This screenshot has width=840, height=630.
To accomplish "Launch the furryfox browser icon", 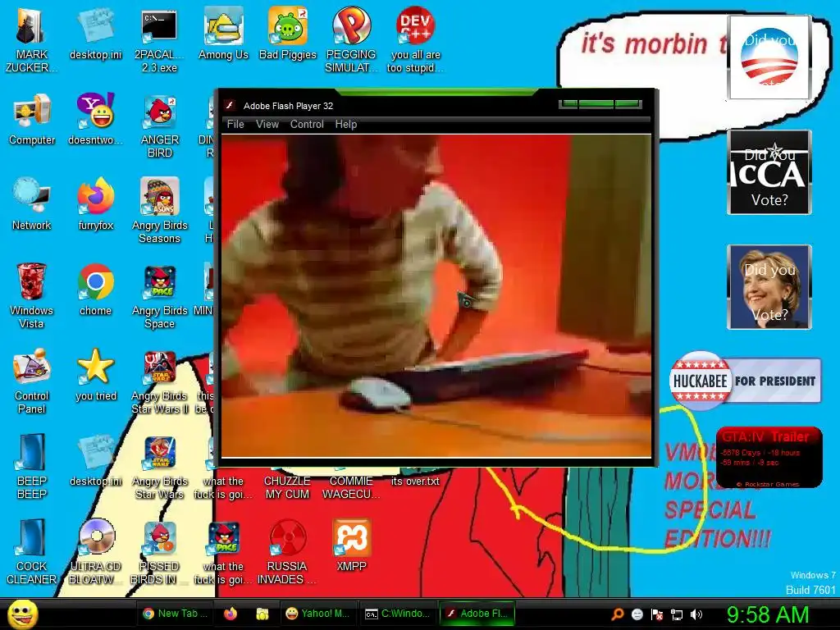I will 95,204.
